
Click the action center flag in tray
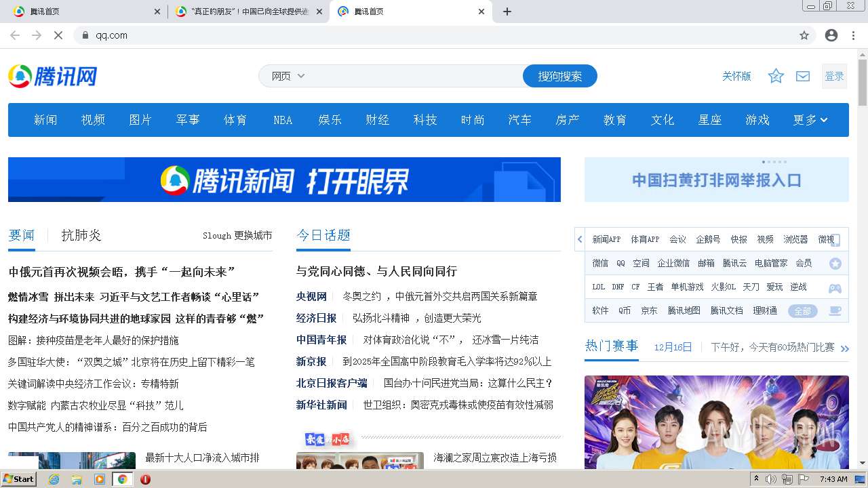[x=804, y=479]
